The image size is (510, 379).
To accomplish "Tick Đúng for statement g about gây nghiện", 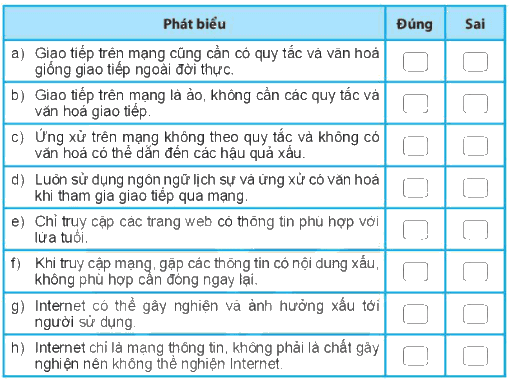I will (415, 314).
